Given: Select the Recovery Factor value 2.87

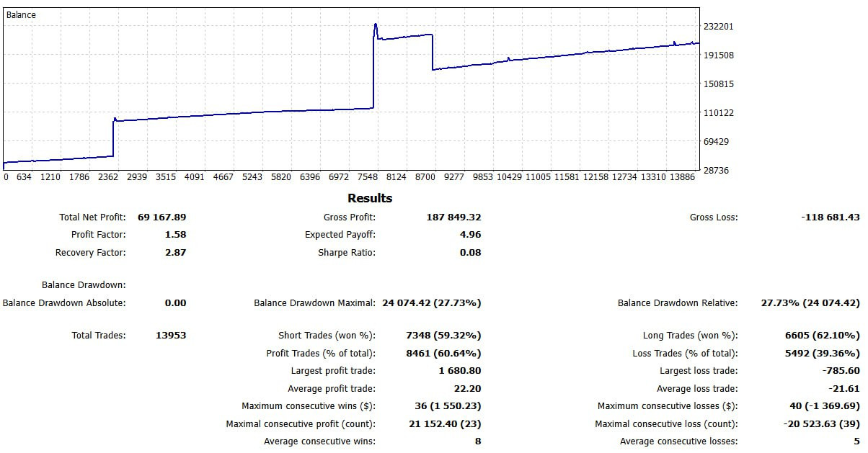Looking at the screenshot, I should (x=175, y=253).
